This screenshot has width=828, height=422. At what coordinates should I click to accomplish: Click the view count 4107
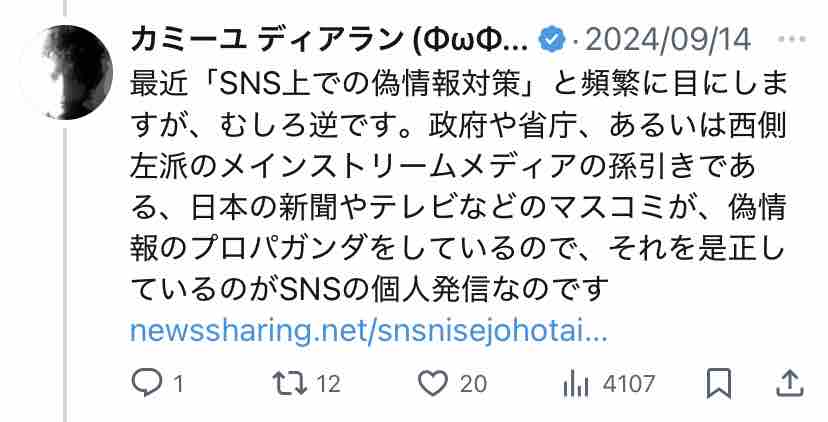(628, 384)
